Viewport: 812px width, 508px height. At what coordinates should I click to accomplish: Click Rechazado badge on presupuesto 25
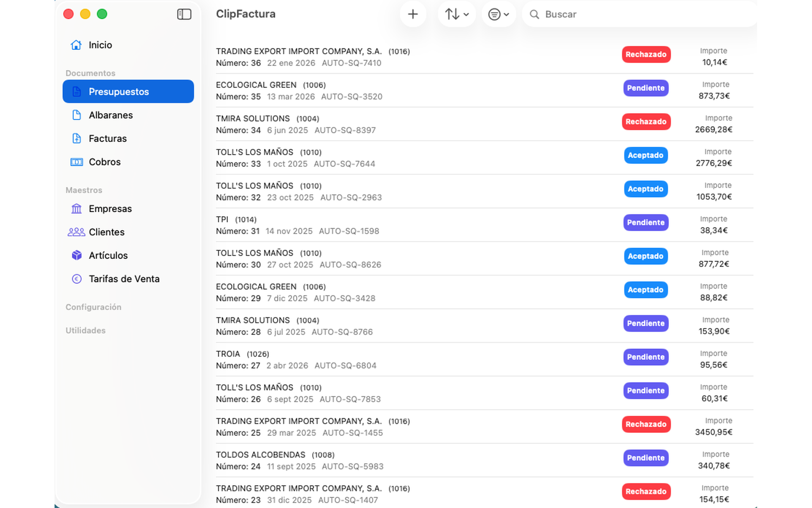click(x=646, y=424)
